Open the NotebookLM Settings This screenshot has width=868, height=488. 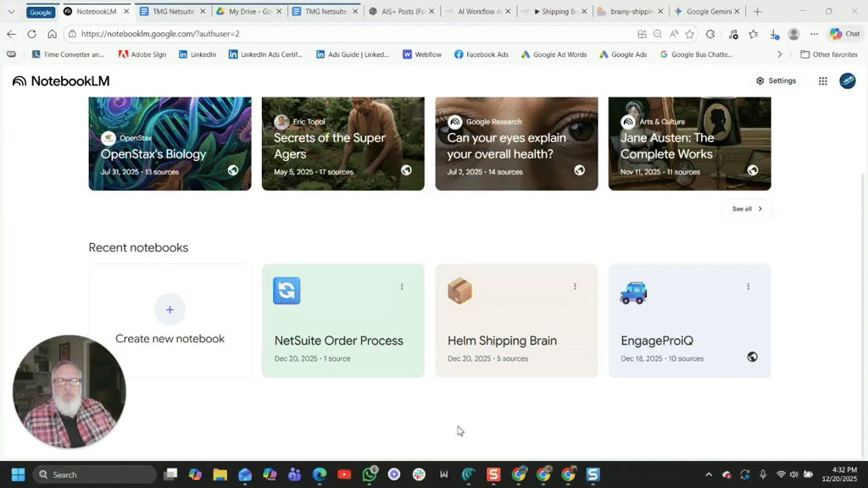click(x=776, y=80)
